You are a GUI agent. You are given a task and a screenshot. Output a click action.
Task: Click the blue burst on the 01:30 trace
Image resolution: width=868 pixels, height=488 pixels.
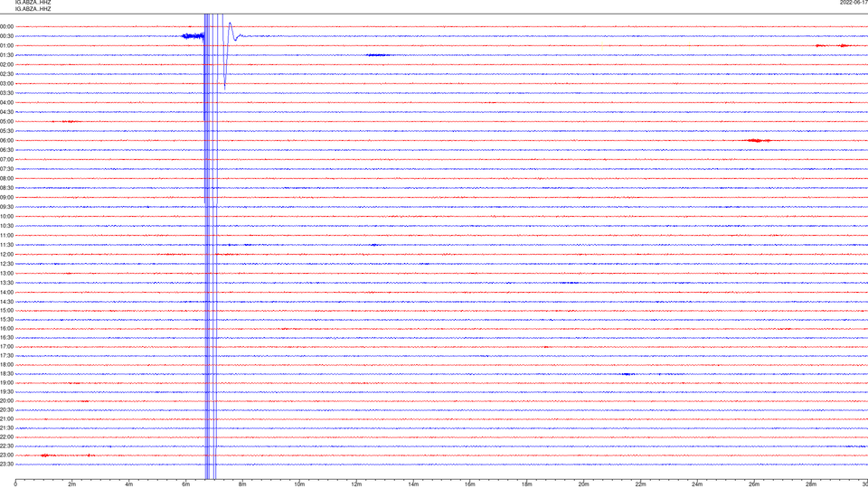[378, 55]
